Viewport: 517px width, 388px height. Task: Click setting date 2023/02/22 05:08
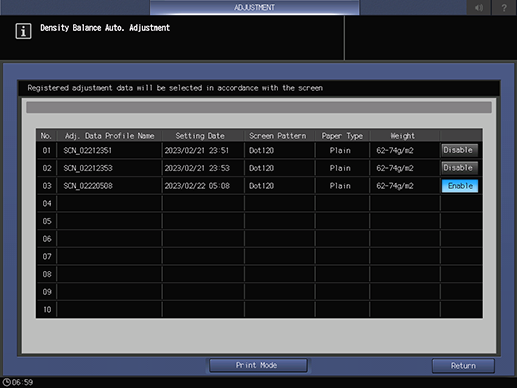coord(197,186)
